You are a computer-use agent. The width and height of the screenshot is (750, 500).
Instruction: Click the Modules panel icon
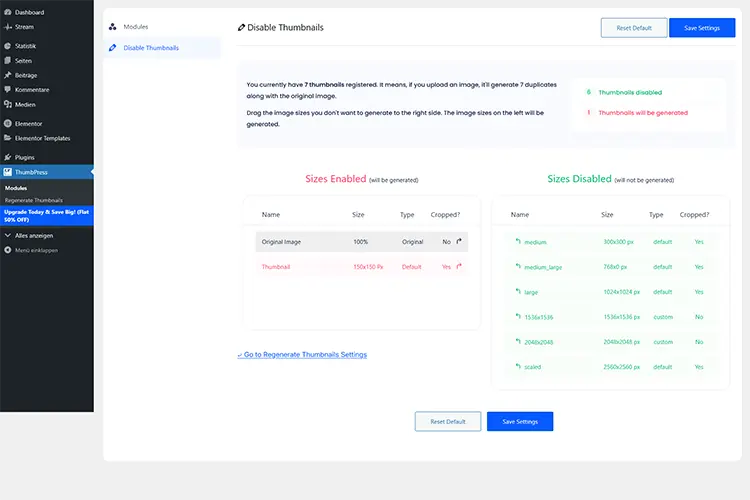(112, 27)
